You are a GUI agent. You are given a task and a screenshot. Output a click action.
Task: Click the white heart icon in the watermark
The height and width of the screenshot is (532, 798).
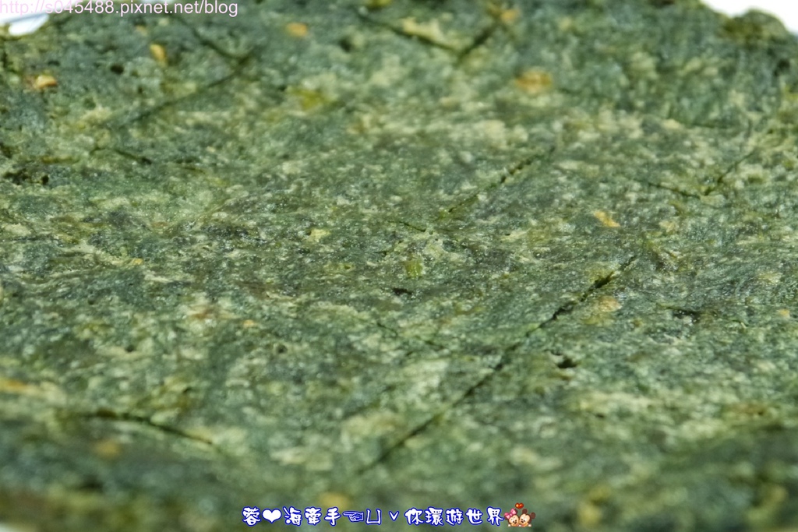click(271, 516)
